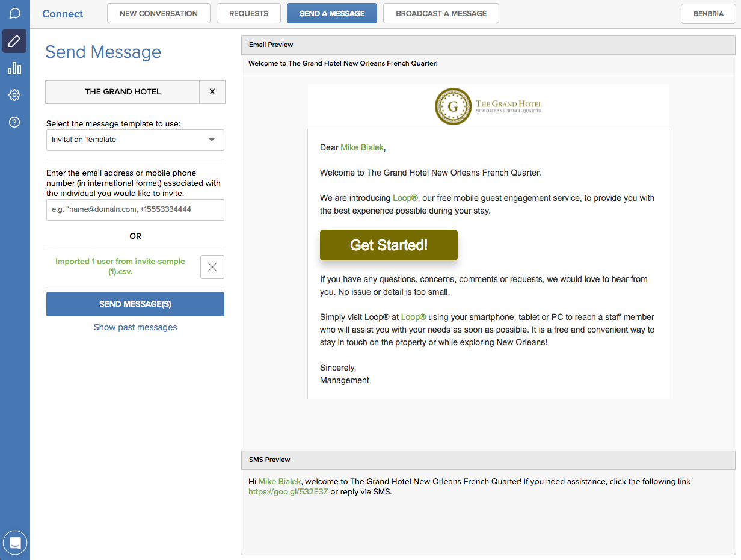Open the conversations chat bubble icon
The width and height of the screenshot is (741, 560).
pos(15,13)
